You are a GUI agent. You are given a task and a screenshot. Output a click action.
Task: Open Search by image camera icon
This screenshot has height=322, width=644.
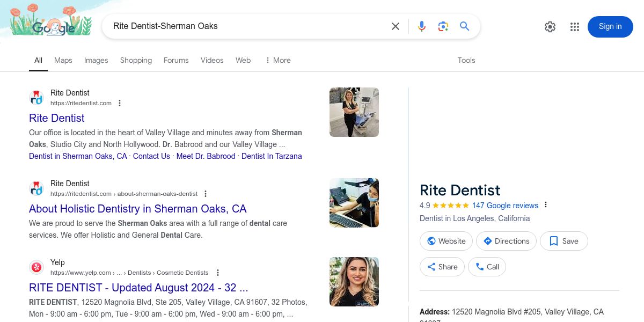[443, 26]
